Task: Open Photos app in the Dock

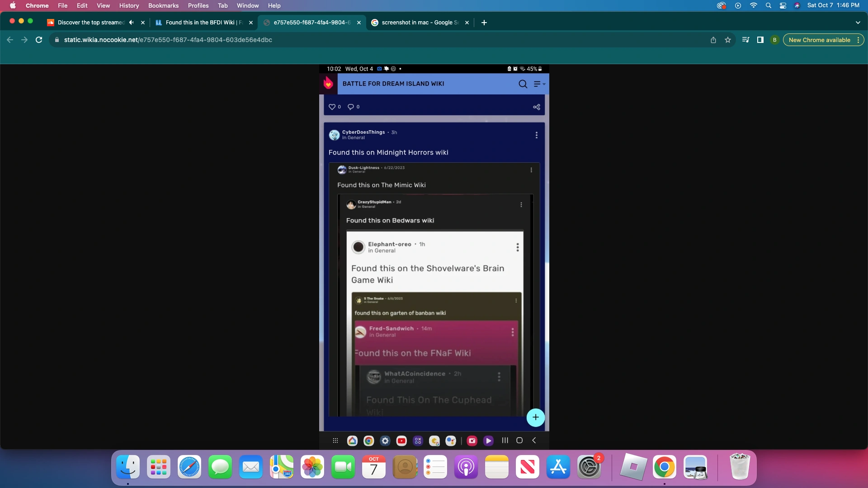Action: pos(312,467)
